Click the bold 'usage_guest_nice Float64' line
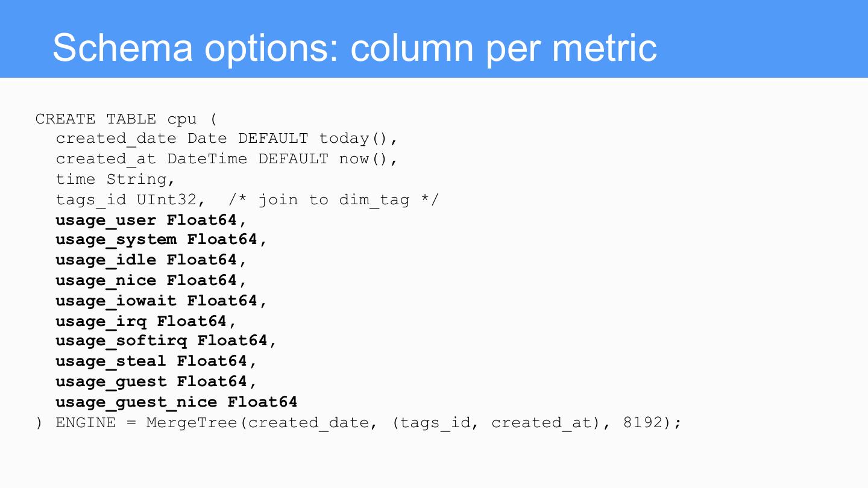 pyautogui.click(x=176, y=402)
